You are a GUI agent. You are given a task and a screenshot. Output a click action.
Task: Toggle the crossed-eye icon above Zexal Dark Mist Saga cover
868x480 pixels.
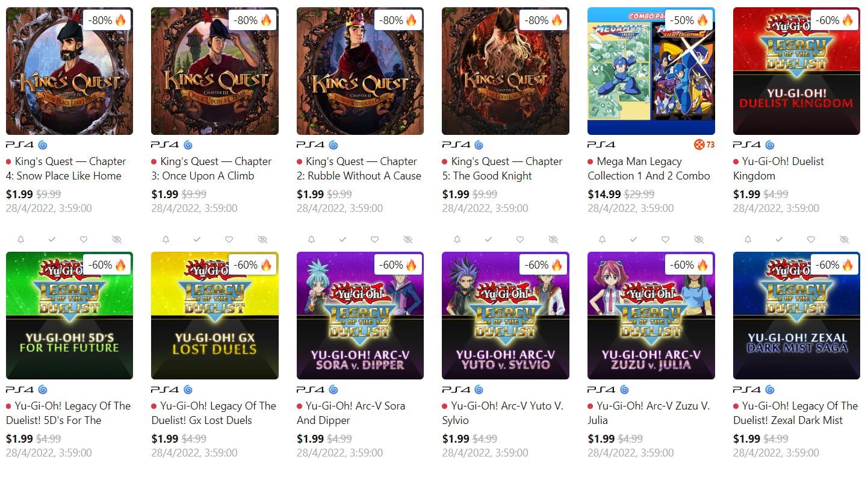tap(844, 240)
